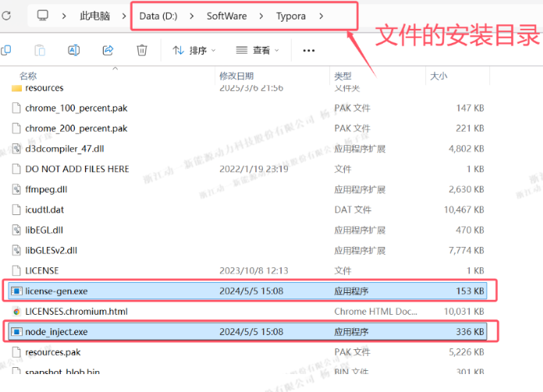Select icudtl.dat file

pyautogui.click(x=44, y=210)
